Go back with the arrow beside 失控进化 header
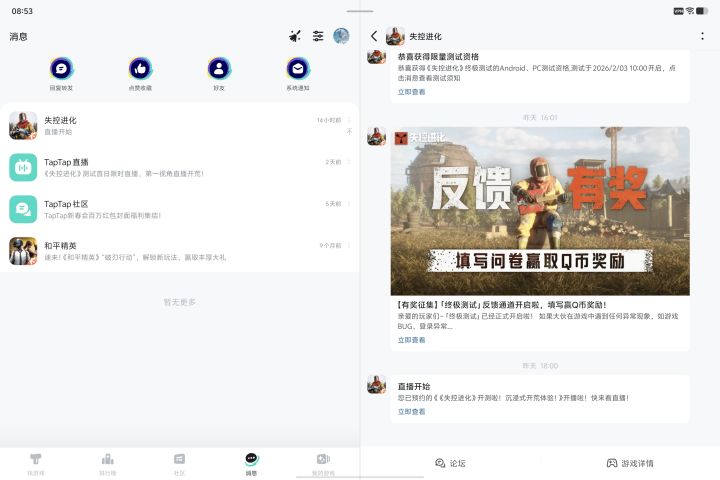 coord(374,36)
